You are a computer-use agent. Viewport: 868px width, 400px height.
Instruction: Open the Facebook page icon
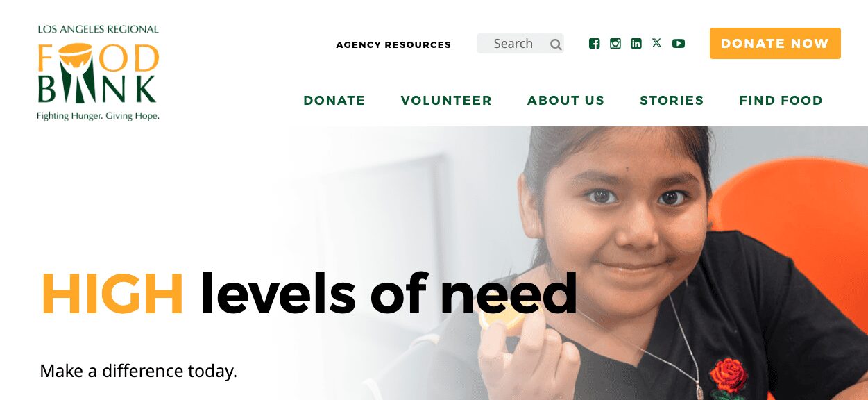[x=594, y=44]
